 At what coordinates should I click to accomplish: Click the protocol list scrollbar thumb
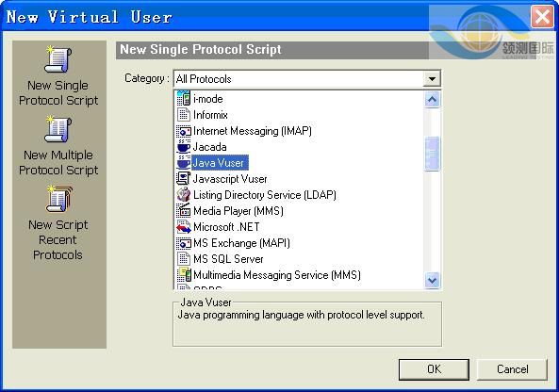click(432, 154)
